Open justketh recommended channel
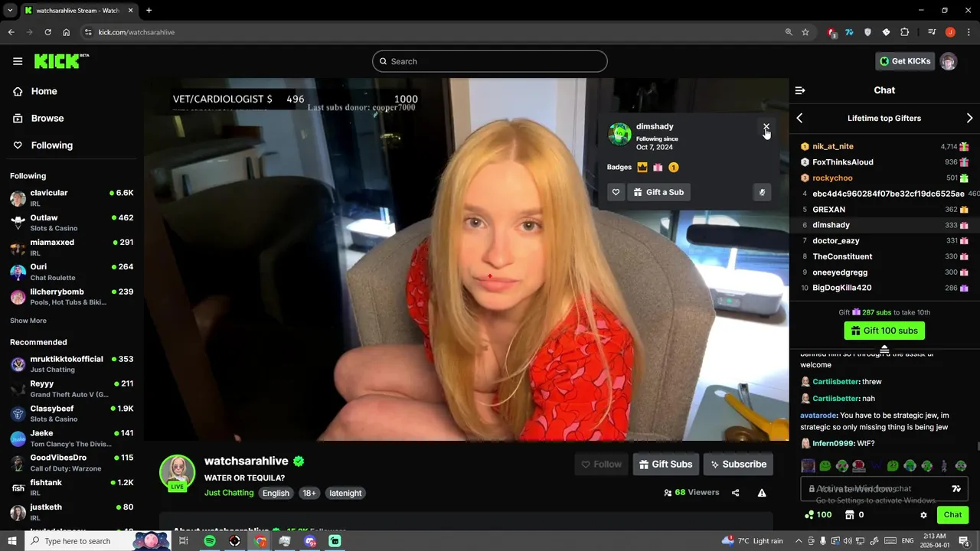The width and height of the screenshot is (980, 551). pos(72,512)
